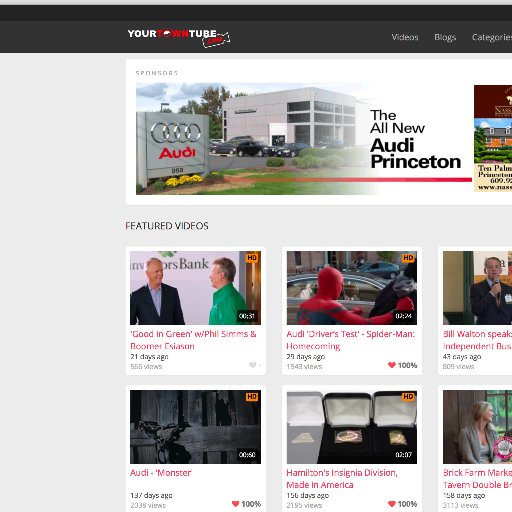Open the Categories menu item
The height and width of the screenshot is (512, 512).
(492, 37)
